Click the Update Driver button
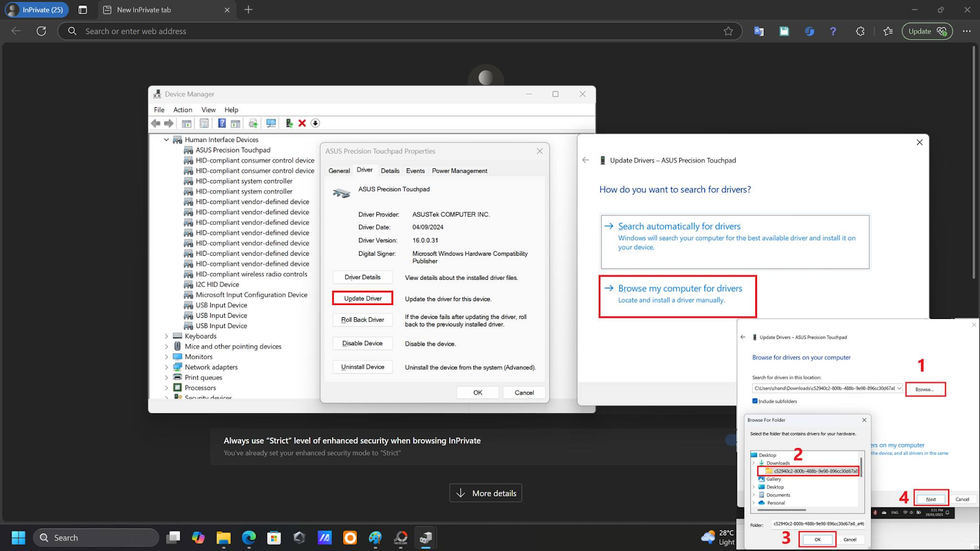 [363, 298]
